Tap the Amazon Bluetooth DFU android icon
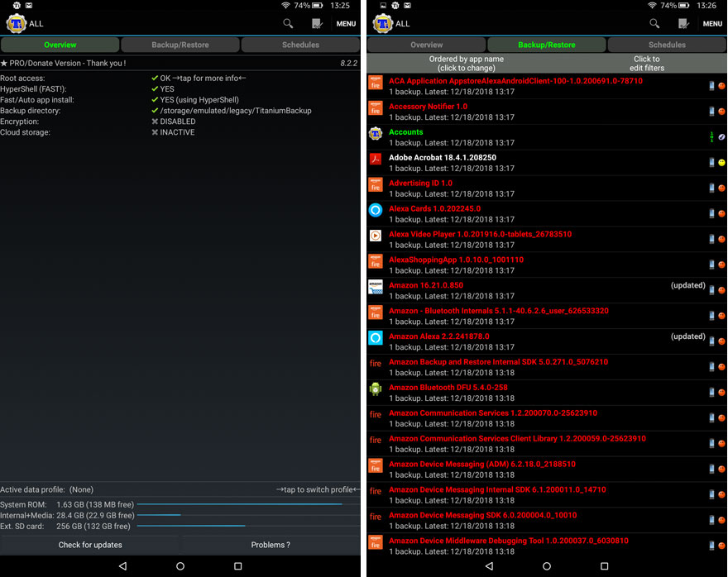The width and height of the screenshot is (728, 577). 376,389
